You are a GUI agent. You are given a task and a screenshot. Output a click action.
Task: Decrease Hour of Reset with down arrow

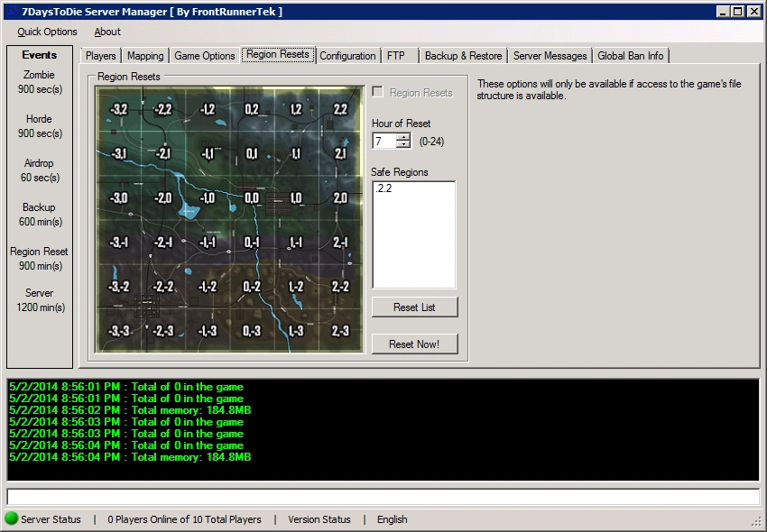[403, 145]
